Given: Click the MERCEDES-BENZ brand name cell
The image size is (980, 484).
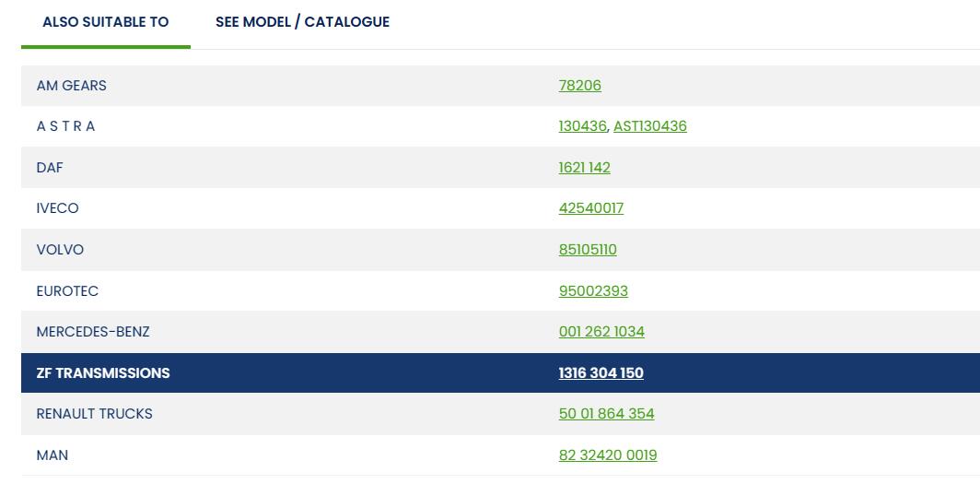Looking at the screenshot, I should pos(93,331).
